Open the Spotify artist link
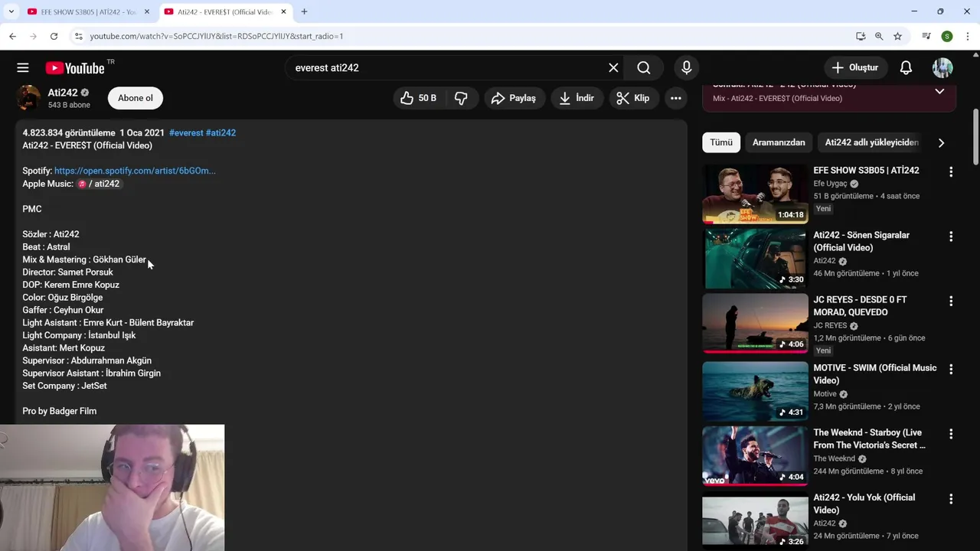Screen dimensions: 980x551 tap(135, 171)
